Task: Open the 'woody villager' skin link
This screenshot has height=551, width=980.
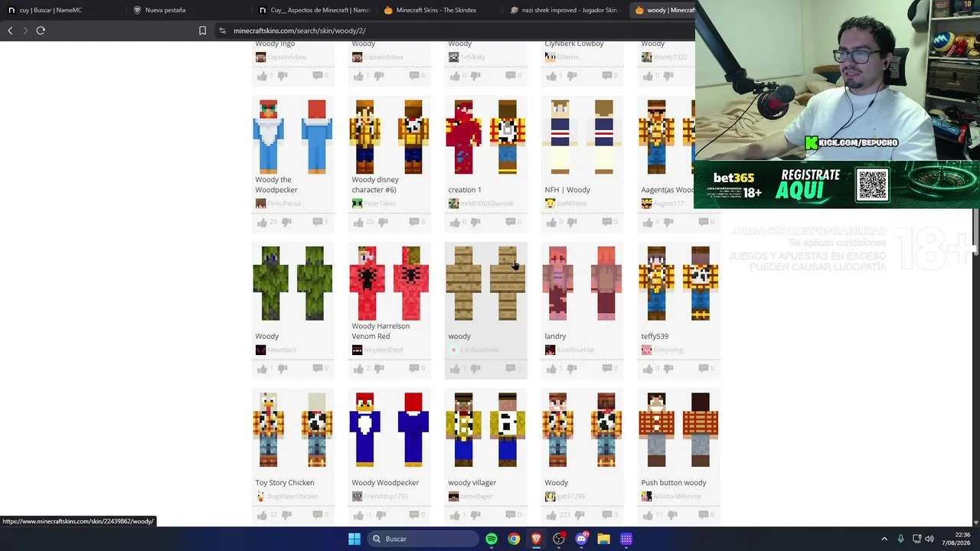Action: [472, 483]
